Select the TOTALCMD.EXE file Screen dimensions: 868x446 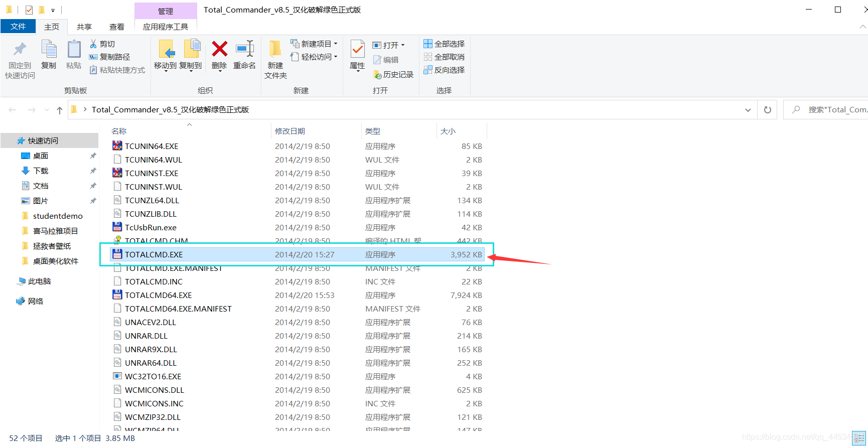[x=297, y=255]
